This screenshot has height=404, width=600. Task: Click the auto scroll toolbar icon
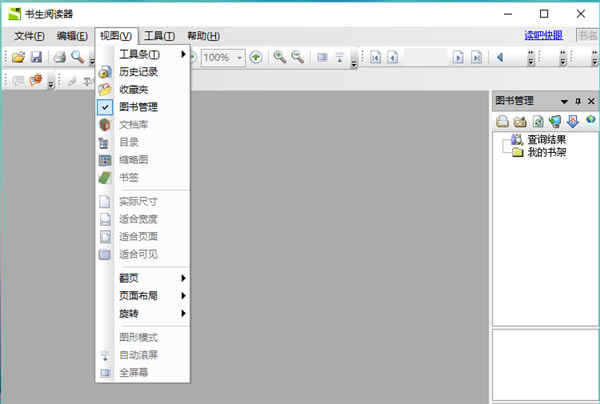339,57
